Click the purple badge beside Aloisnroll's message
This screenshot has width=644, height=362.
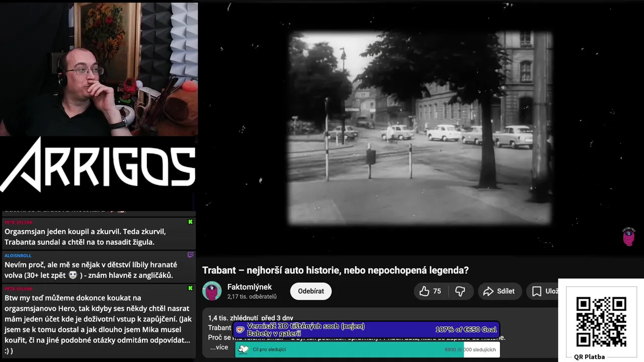pos(190,255)
